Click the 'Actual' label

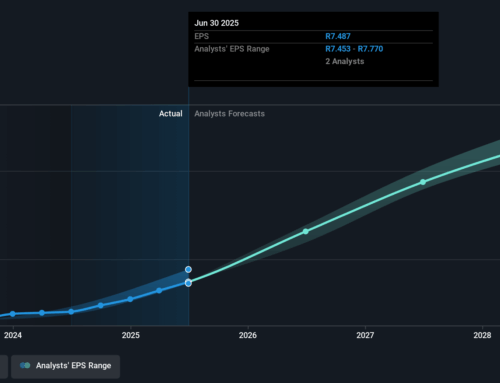pos(171,114)
